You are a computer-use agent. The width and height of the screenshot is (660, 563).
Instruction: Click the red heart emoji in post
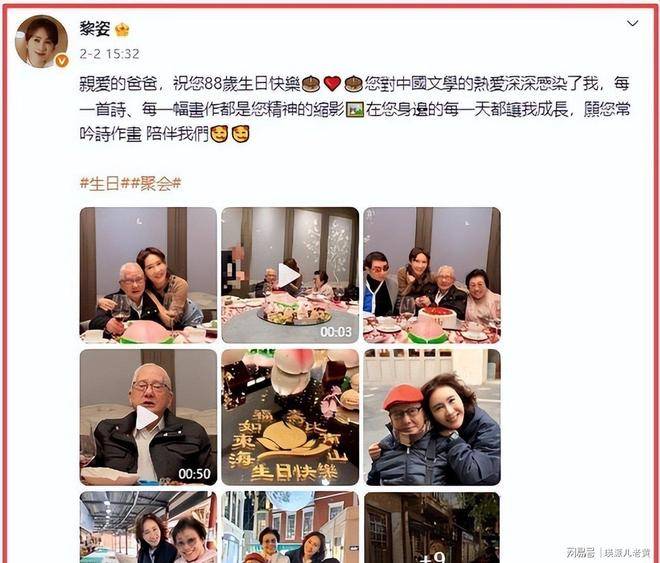(332, 84)
